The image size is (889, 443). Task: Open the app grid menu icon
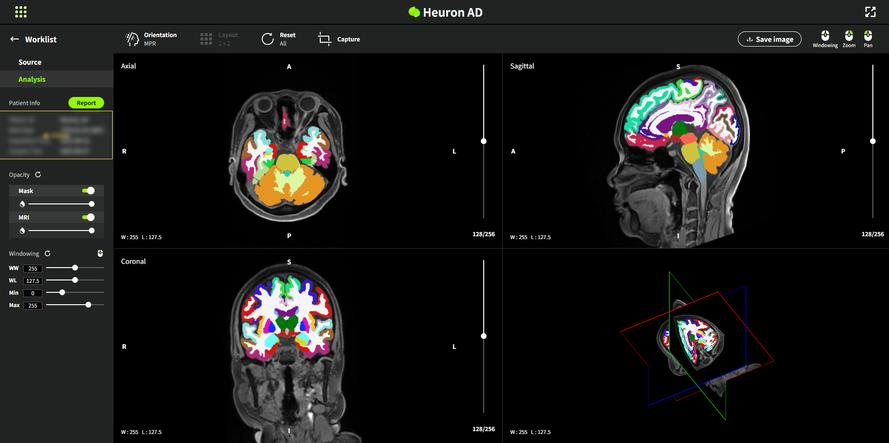pyautogui.click(x=21, y=12)
